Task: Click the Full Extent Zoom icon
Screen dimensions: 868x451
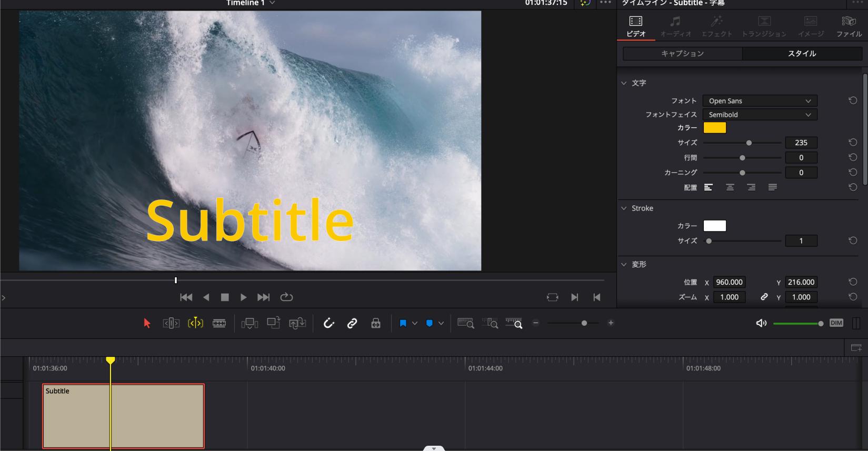Action: pyautogui.click(x=466, y=323)
